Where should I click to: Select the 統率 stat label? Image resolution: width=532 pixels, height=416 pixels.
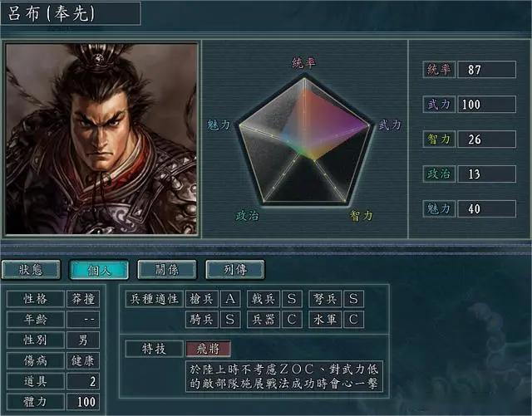(x=439, y=70)
